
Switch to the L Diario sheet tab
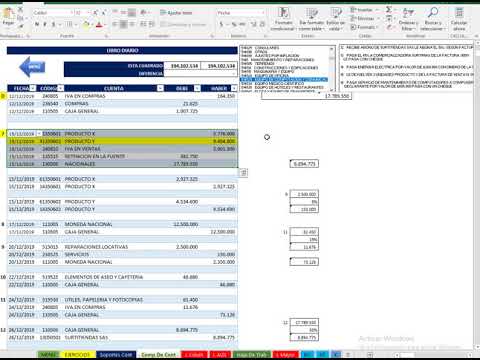194,355
